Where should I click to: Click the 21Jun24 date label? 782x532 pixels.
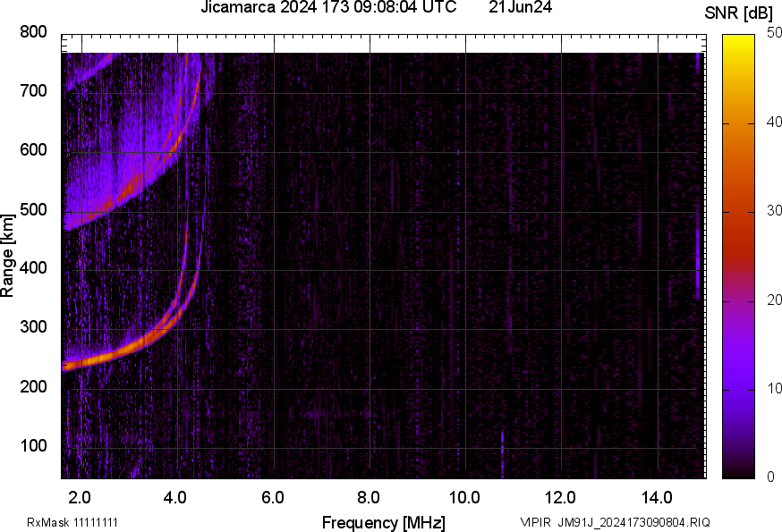coord(520,8)
